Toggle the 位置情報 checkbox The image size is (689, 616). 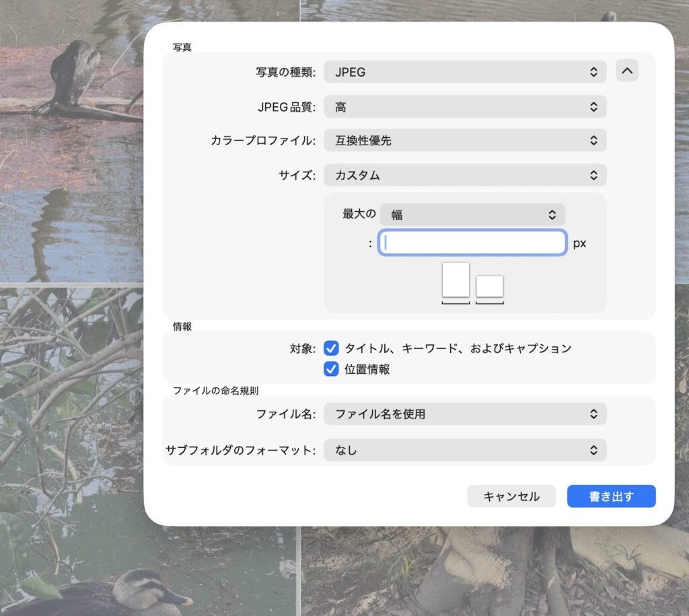pyautogui.click(x=331, y=369)
